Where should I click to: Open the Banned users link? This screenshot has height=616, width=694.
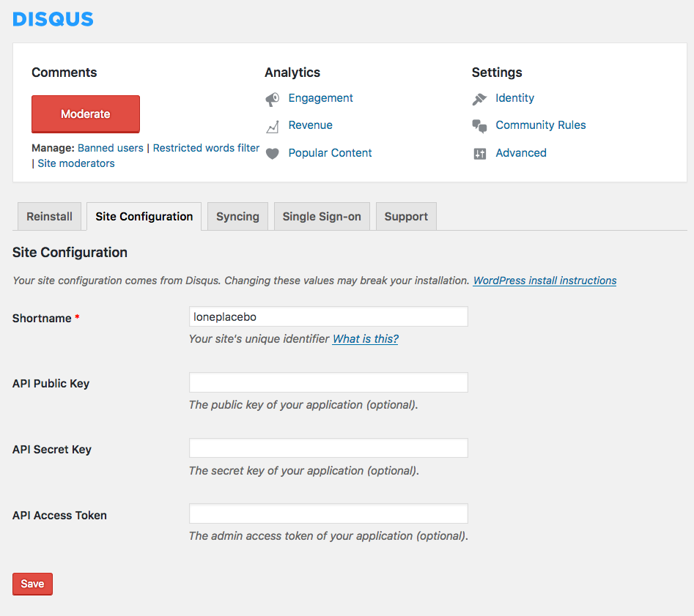point(111,148)
